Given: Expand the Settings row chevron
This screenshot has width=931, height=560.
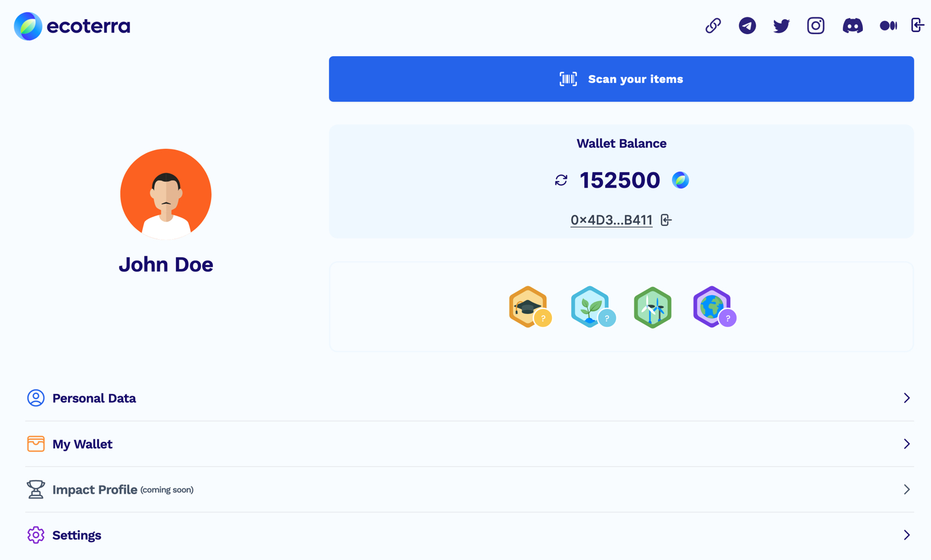Looking at the screenshot, I should (906, 535).
